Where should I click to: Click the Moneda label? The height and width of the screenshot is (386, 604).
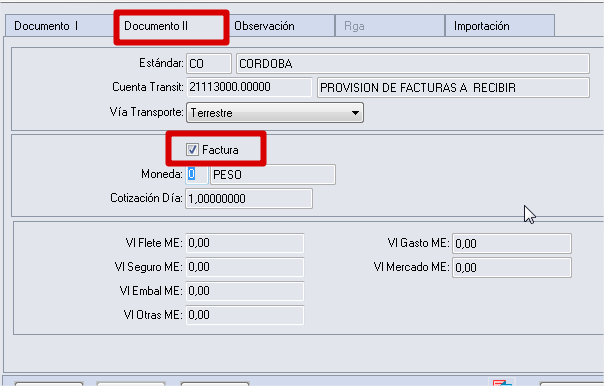[162, 174]
